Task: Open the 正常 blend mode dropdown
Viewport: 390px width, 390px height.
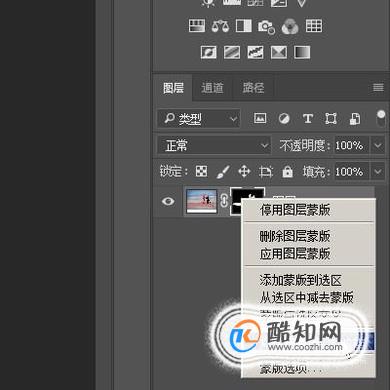Action: [213, 145]
